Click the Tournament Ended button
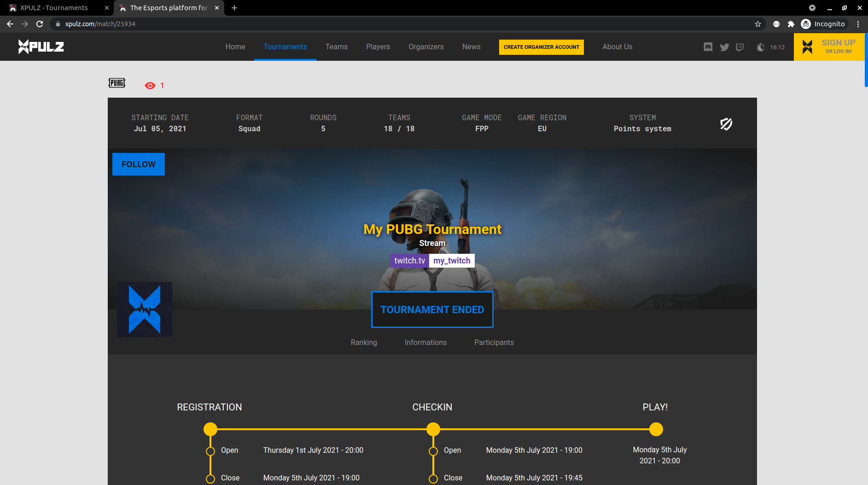 click(432, 310)
